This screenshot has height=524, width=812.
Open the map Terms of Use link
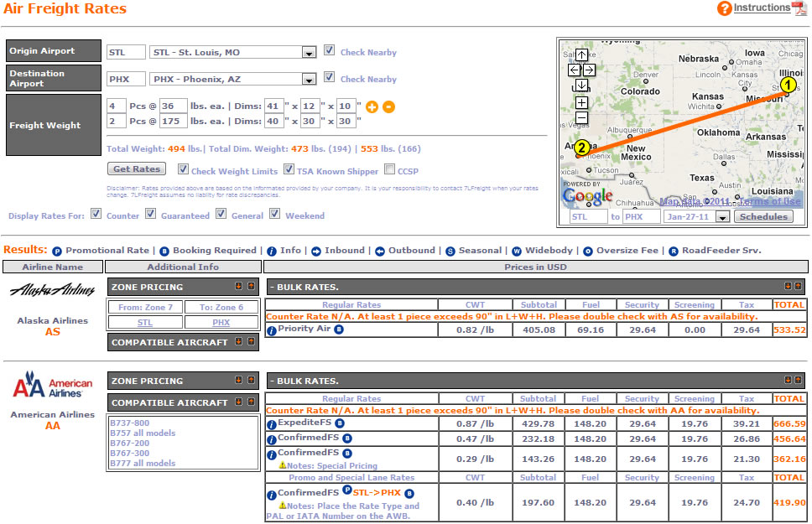coord(770,201)
